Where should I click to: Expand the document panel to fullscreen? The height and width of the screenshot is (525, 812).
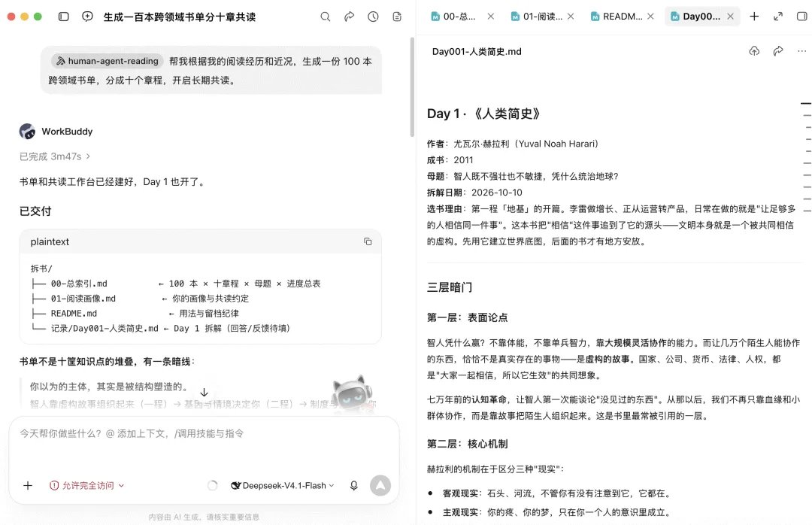coord(778,17)
